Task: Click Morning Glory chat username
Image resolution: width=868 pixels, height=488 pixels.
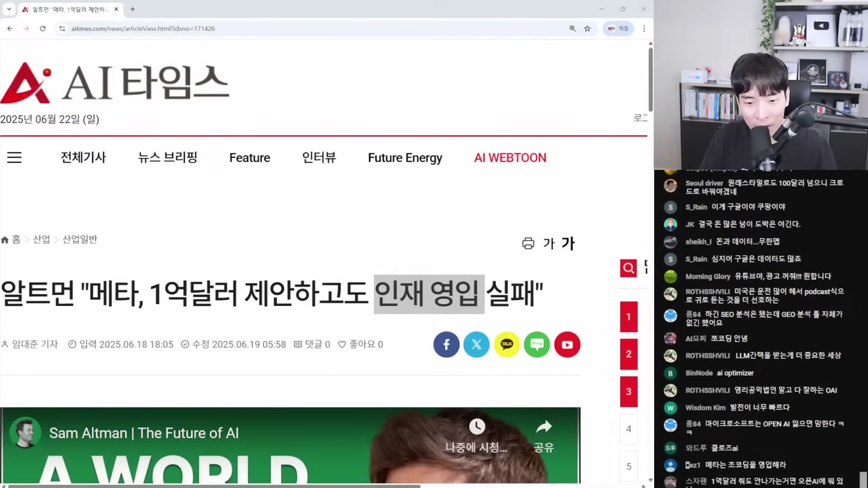Action: 708,276
